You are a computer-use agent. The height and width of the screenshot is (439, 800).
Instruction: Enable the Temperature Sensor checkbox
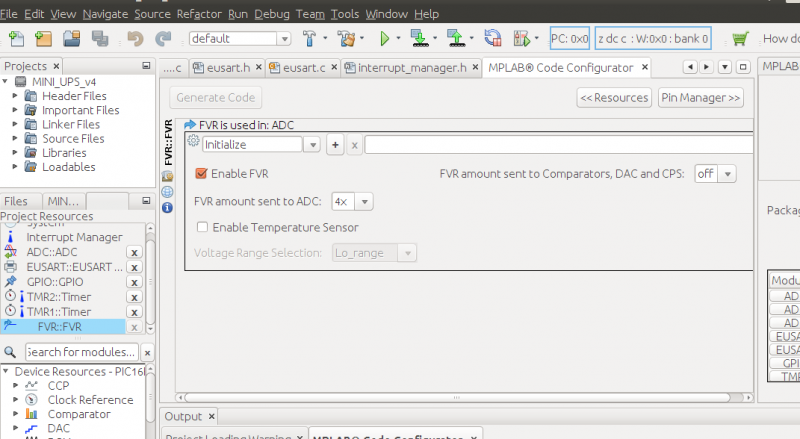coord(203,227)
